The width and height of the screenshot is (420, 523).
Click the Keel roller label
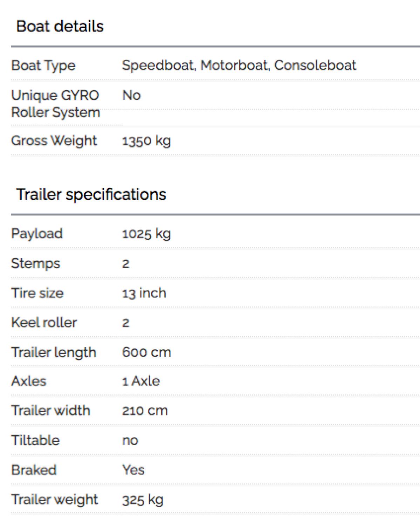pyautogui.click(x=44, y=323)
